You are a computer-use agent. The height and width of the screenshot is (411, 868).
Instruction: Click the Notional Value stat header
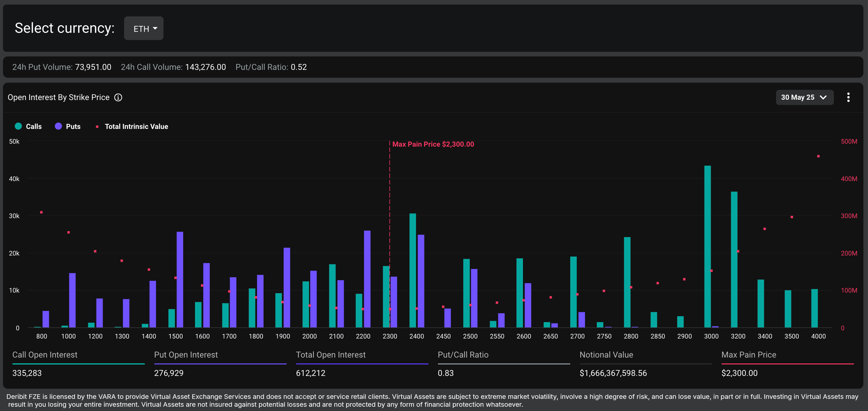[x=606, y=355]
